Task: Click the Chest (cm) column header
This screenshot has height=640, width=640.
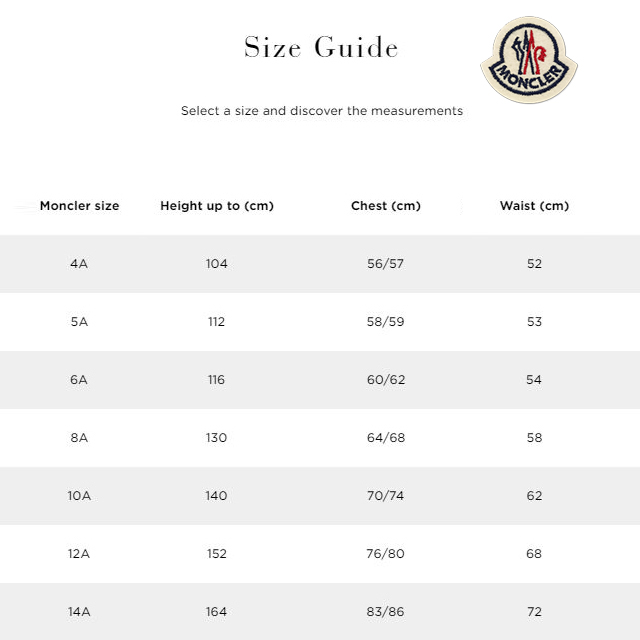Action: tap(386, 206)
